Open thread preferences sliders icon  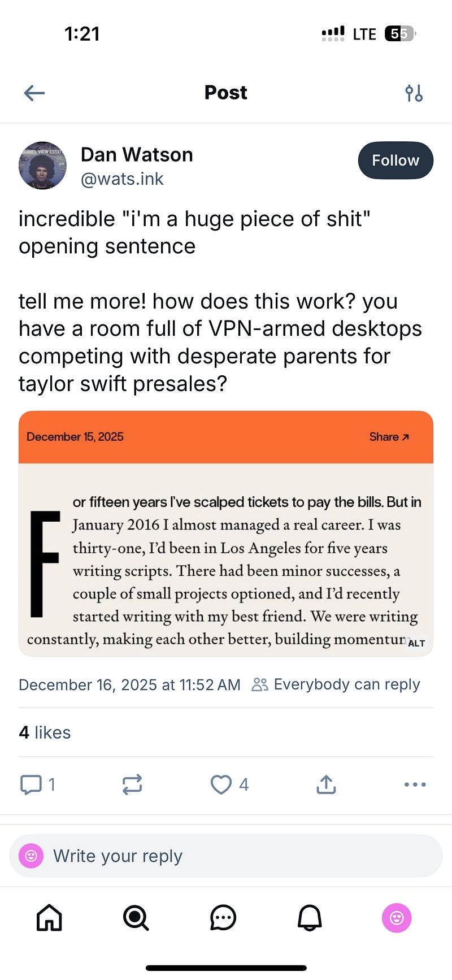[414, 93]
